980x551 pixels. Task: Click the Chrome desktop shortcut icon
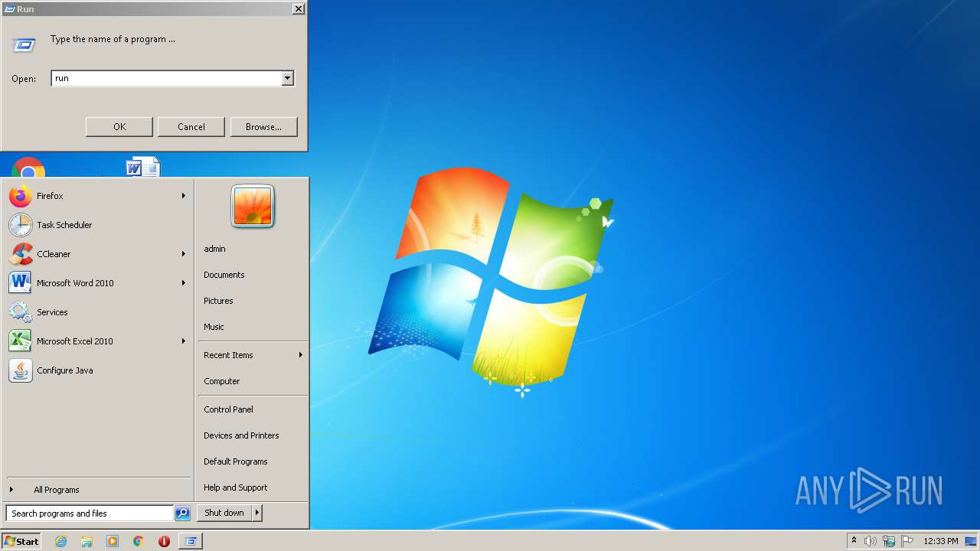(x=28, y=168)
